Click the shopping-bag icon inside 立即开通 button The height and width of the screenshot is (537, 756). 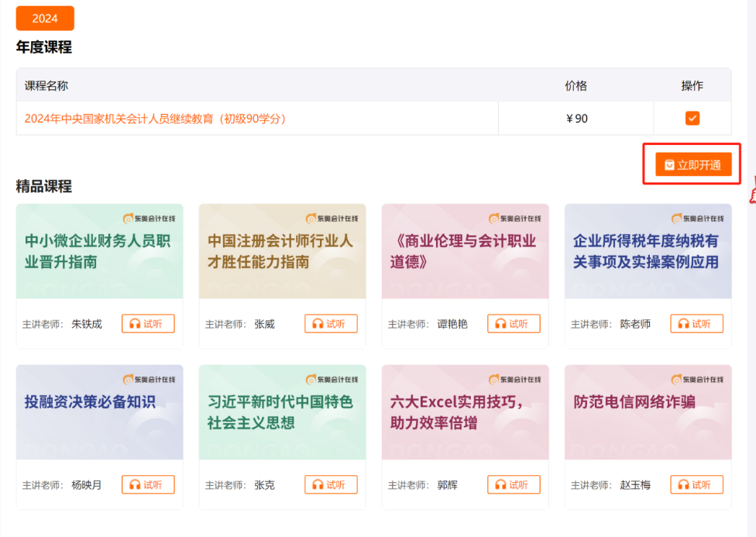click(668, 164)
